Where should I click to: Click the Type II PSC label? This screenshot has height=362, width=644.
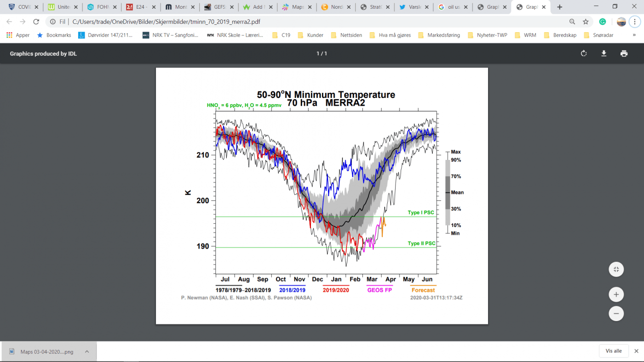coord(421,243)
